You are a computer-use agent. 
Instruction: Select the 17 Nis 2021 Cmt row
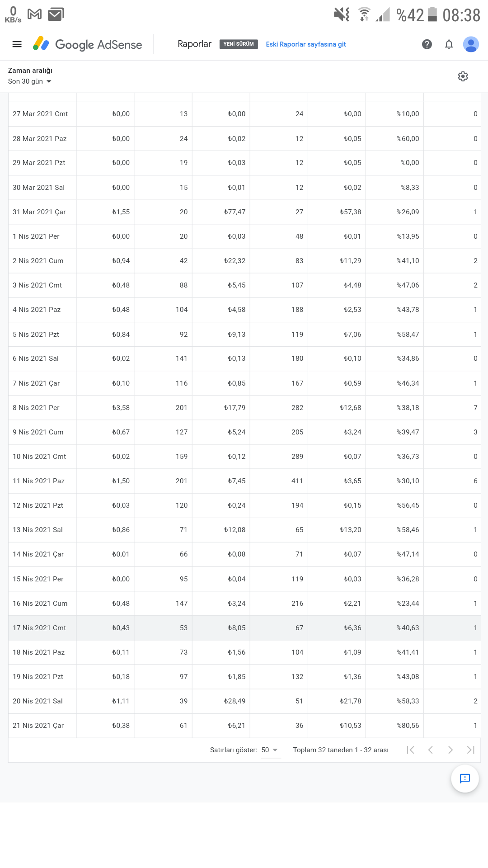(x=244, y=628)
